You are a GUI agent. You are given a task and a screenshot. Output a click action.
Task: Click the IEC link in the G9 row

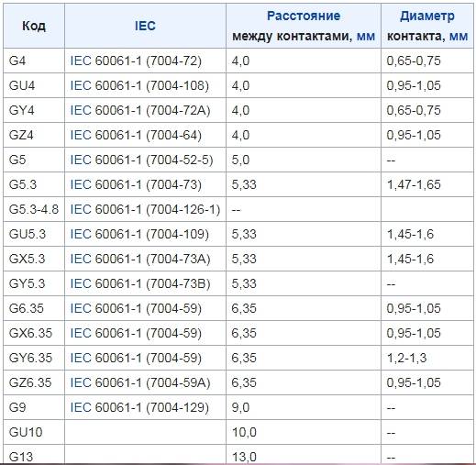tap(81, 407)
